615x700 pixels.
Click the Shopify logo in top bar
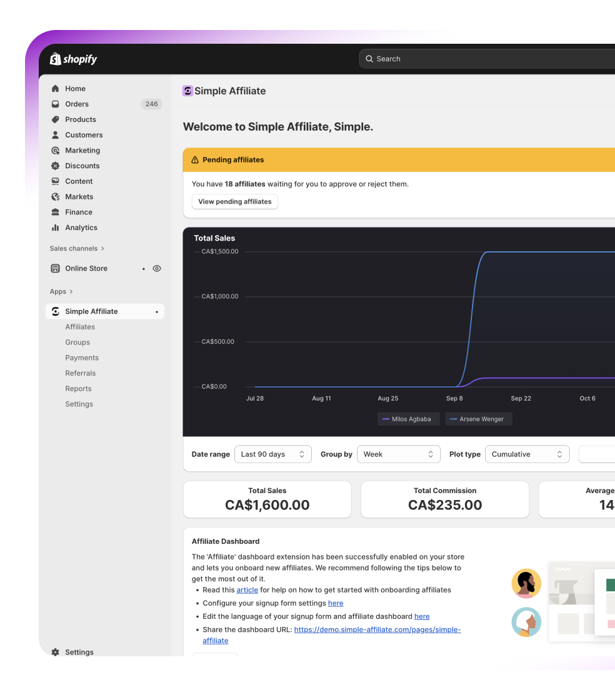click(x=74, y=59)
